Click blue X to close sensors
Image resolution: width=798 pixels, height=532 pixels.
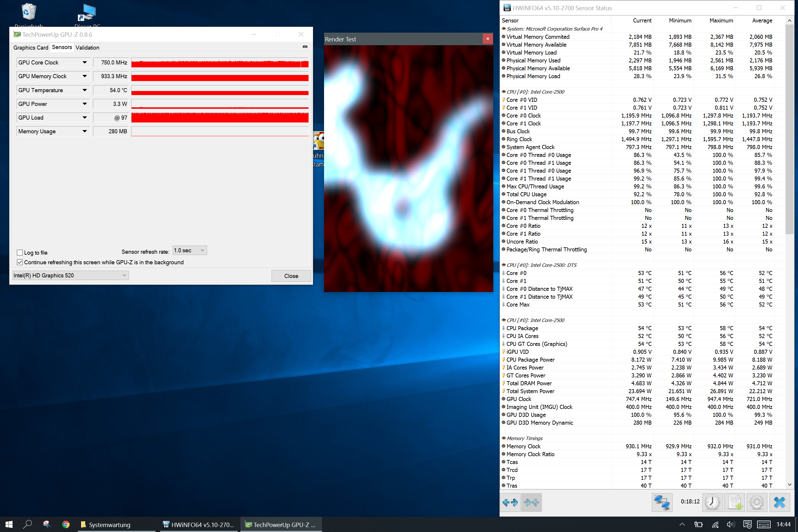coord(779,503)
